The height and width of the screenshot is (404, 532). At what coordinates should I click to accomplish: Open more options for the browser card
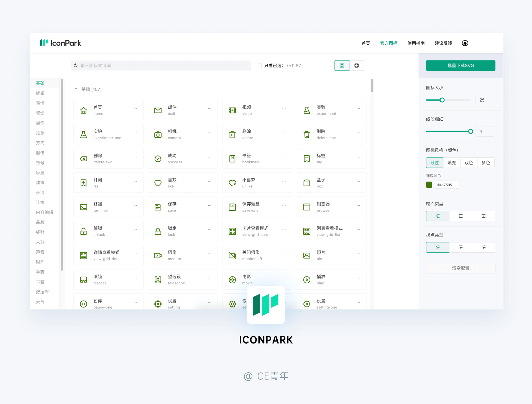pyautogui.click(x=358, y=205)
